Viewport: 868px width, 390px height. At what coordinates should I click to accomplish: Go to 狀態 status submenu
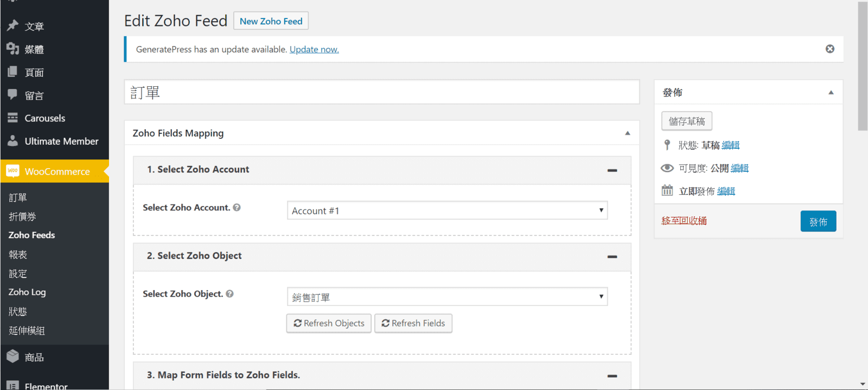pos(18,311)
